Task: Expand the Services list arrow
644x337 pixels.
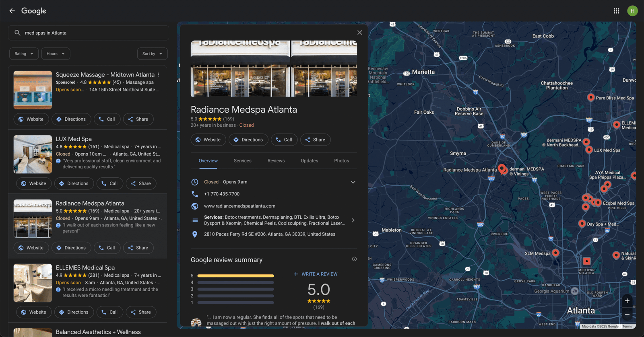Action: (x=353, y=220)
